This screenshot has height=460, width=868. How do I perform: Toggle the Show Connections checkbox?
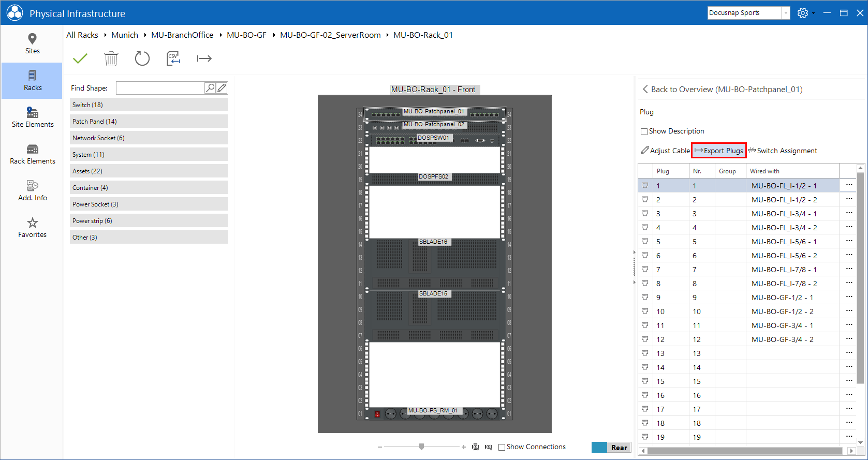click(502, 447)
